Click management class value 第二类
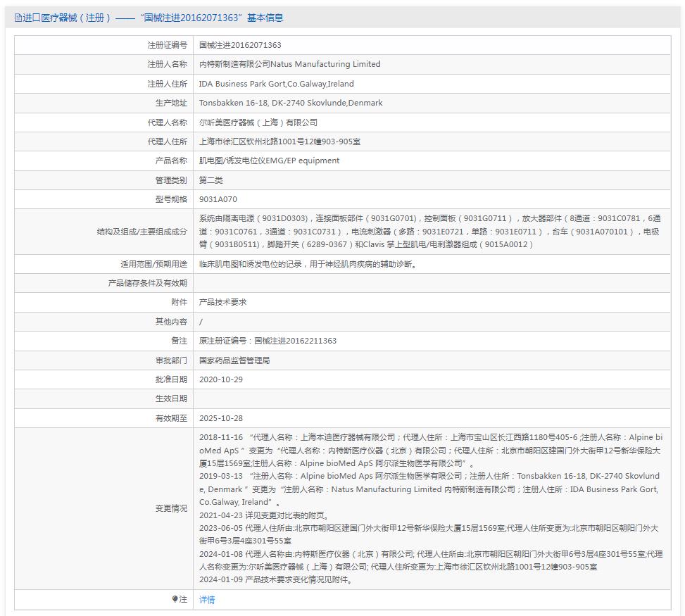 (x=210, y=180)
